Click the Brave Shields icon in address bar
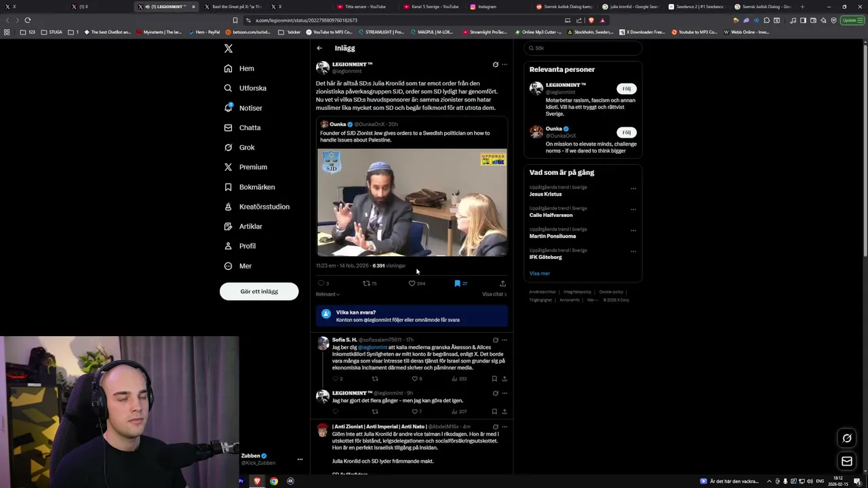This screenshot has width=868, height=488. coord(591,20)
